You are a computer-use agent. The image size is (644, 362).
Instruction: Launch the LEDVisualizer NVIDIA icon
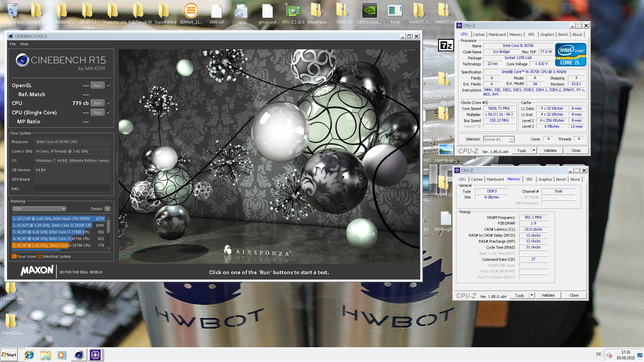(369, 10)
